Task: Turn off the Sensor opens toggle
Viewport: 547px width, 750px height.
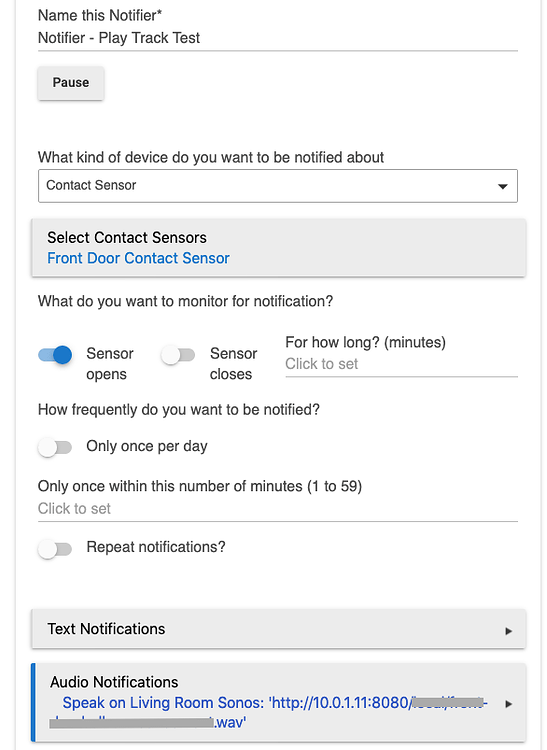Action: pyautogui.click(x=55, y=355)
